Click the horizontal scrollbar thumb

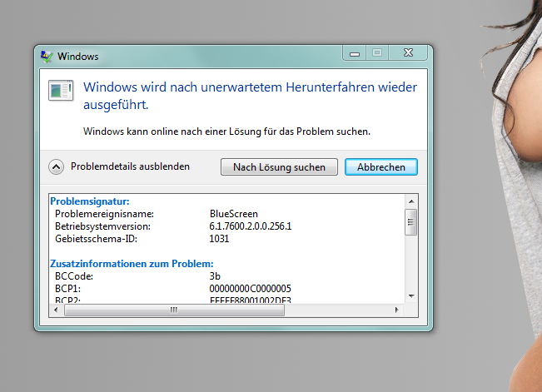pos(174,310)
